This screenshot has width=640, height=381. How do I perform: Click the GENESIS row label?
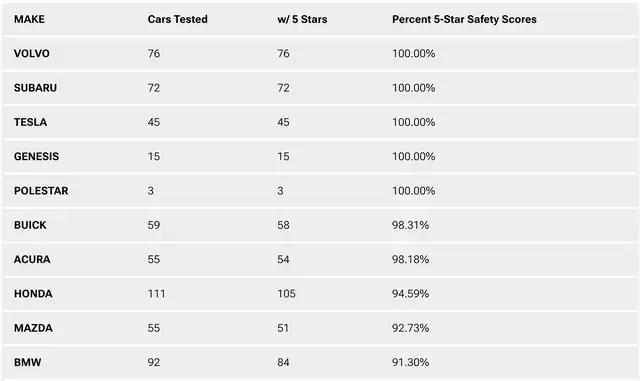coord(36,156)
